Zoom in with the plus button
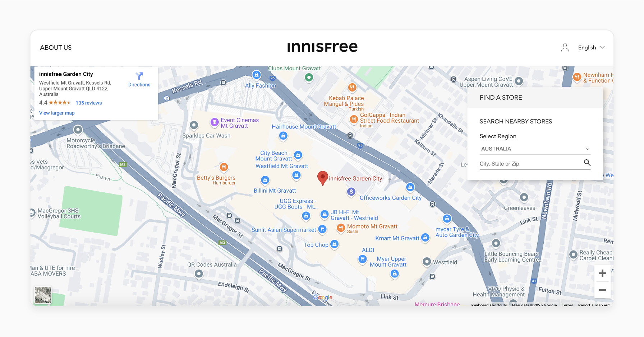Viewport: 644px width, 337px height. 603,273
